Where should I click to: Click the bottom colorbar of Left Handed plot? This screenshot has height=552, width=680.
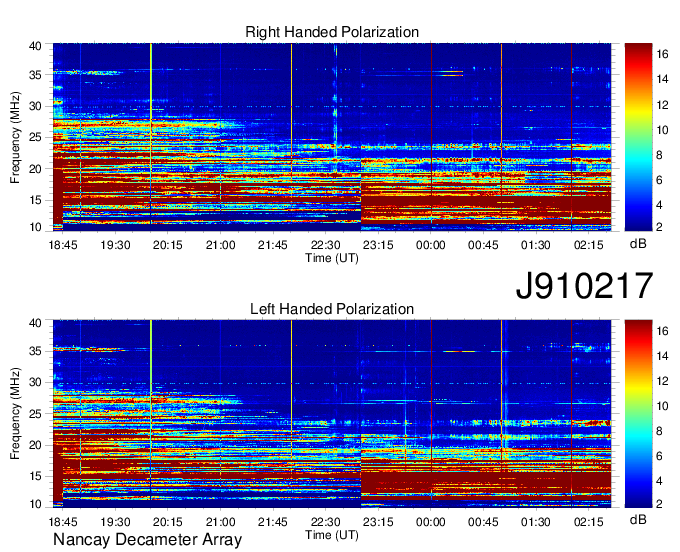[638, 414]
